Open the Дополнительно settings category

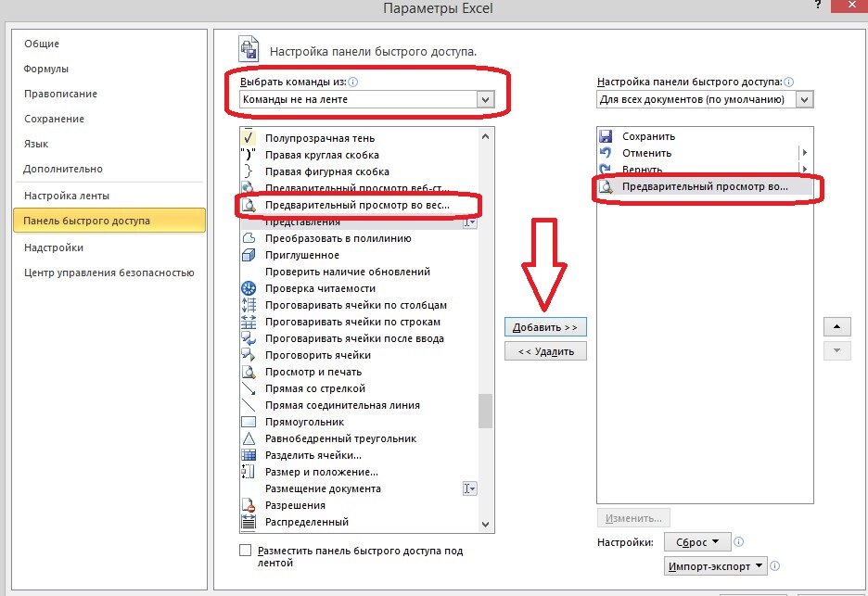(63, 169)
